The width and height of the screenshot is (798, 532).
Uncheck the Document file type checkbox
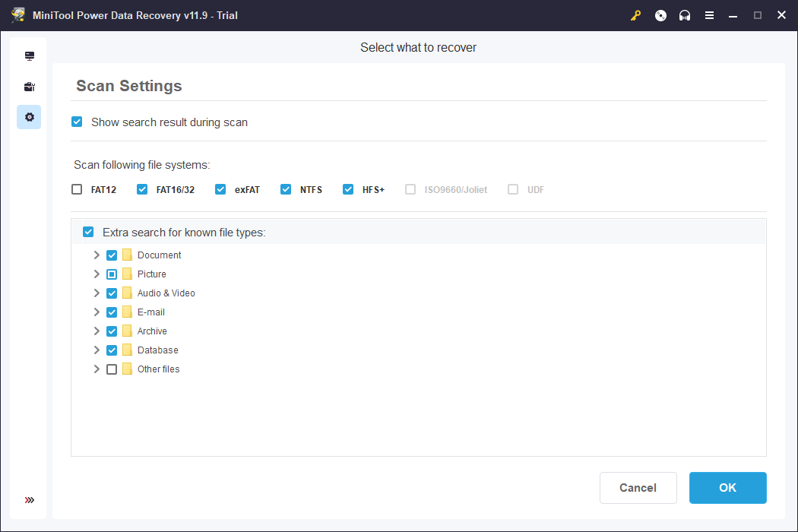point(112,255)
